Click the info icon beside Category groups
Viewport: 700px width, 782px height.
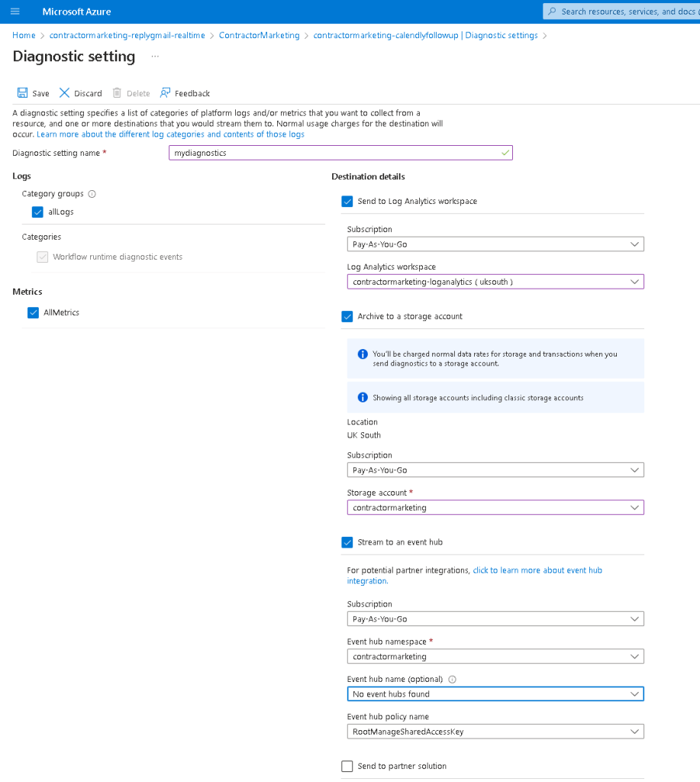click(92, 194)
